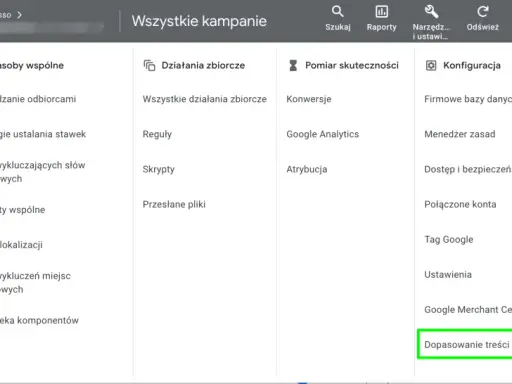
Task: Open Firmowe bazy danych entry
Action: point(468,99)
